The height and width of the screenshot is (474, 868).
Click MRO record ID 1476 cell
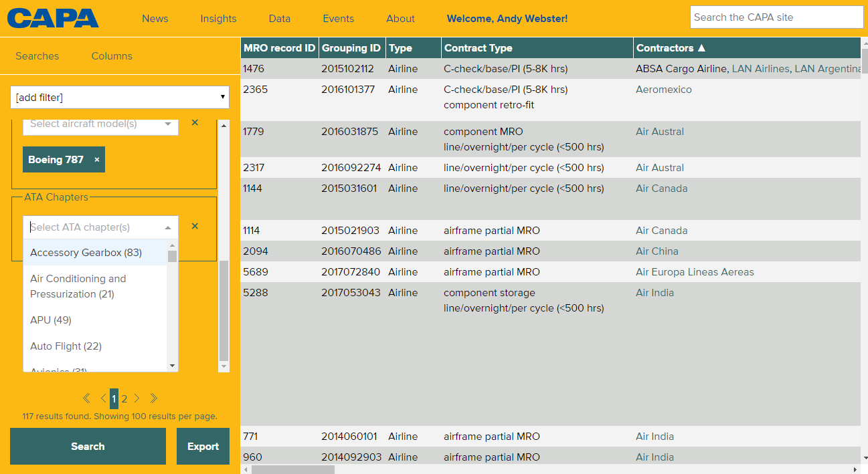pos(280,69)
